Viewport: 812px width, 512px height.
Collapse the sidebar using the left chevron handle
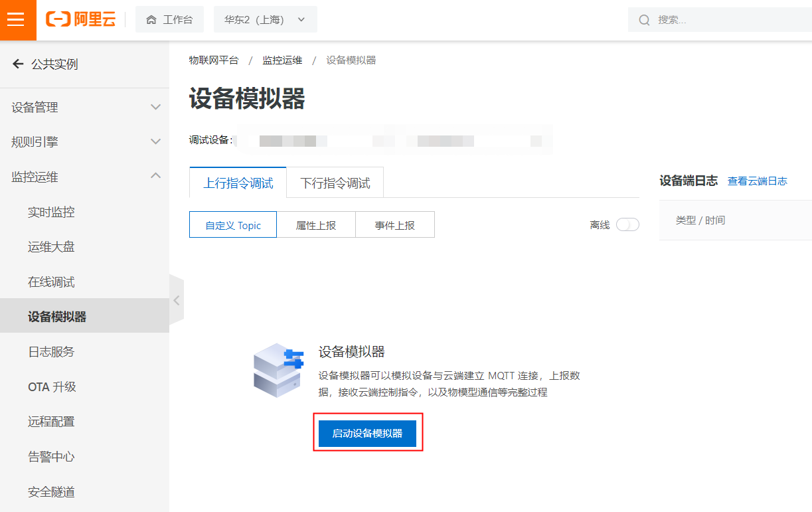coord(176,299)
